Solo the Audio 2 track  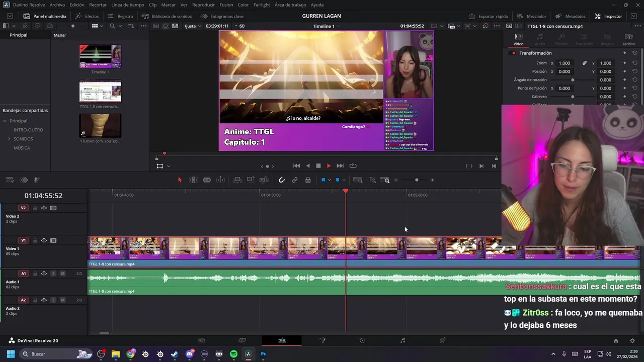53,300
